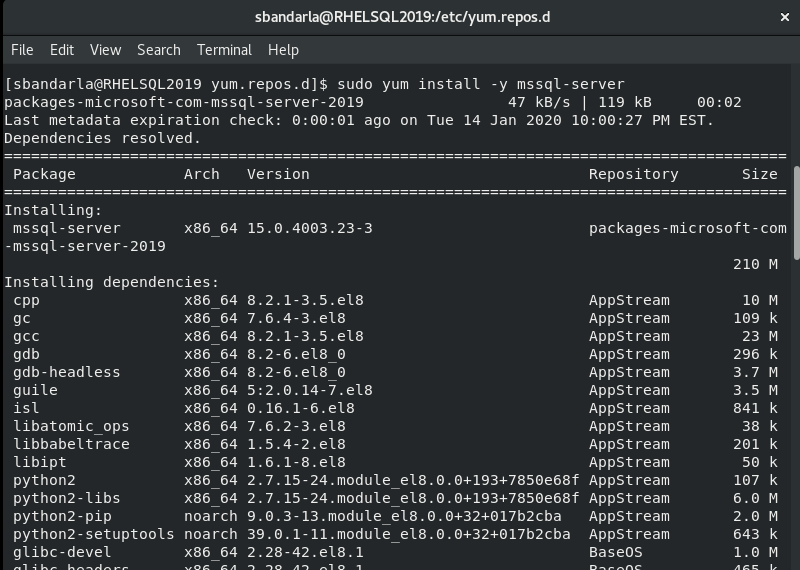Open the Terminal menu

click(224, 49)
